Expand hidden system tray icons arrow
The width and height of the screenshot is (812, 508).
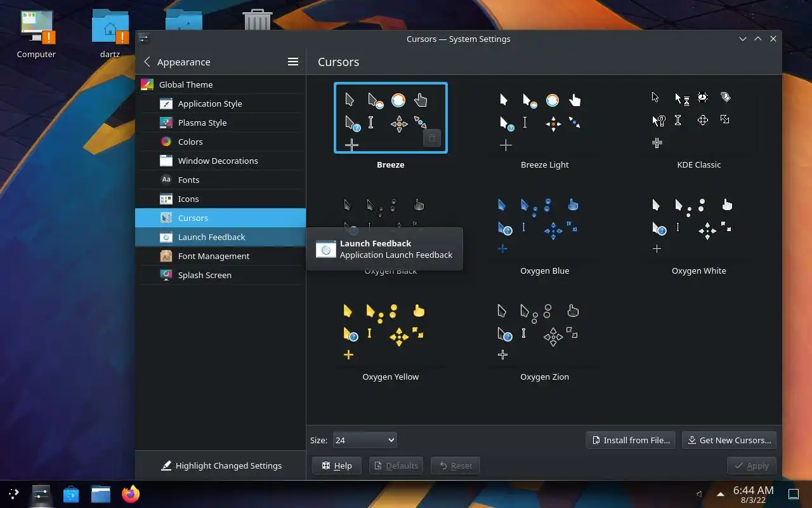point(721,494)
